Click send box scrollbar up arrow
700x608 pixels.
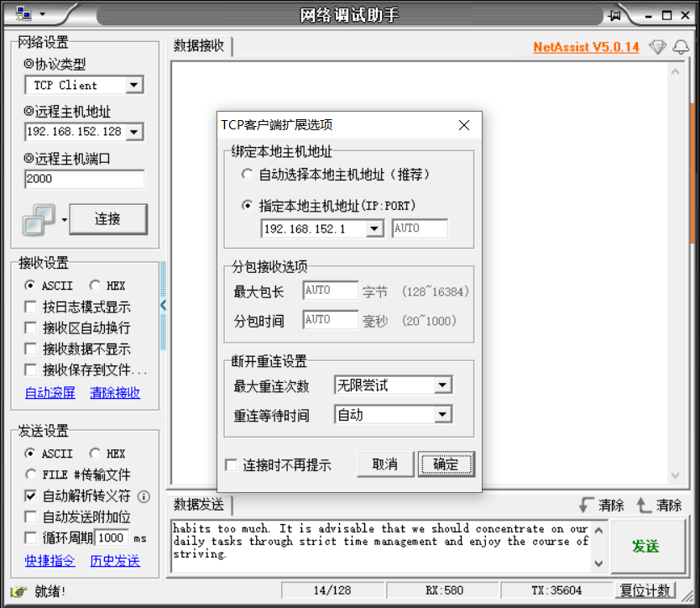tap(599, 530)
